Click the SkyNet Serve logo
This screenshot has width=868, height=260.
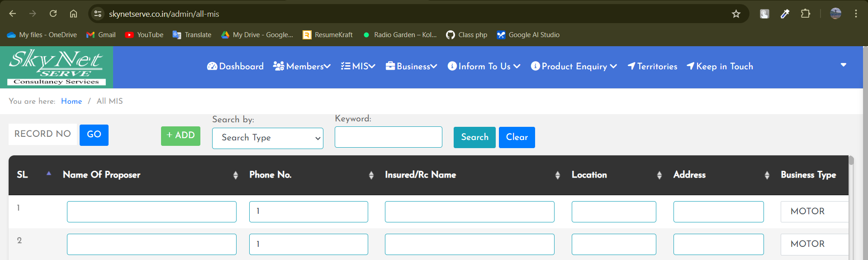(x=57, y=67)
